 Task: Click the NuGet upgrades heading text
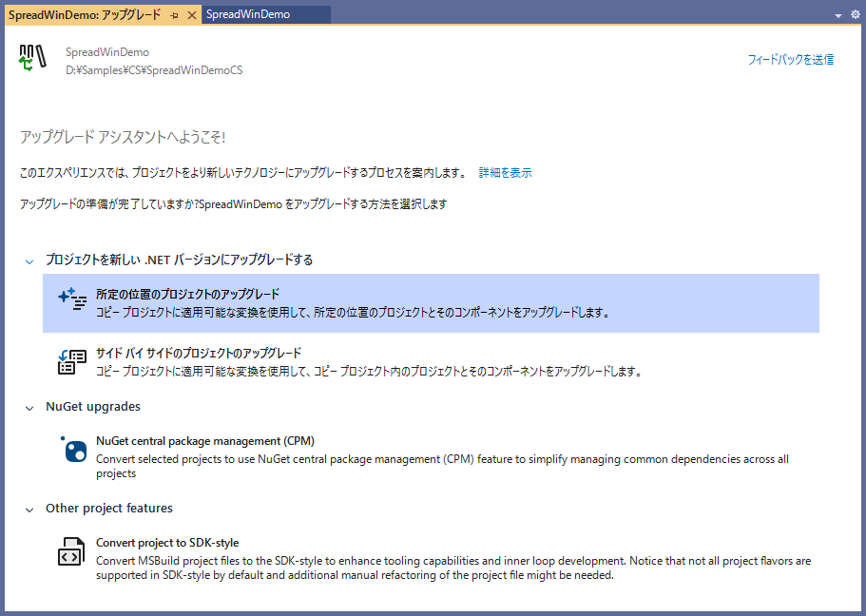93,407
